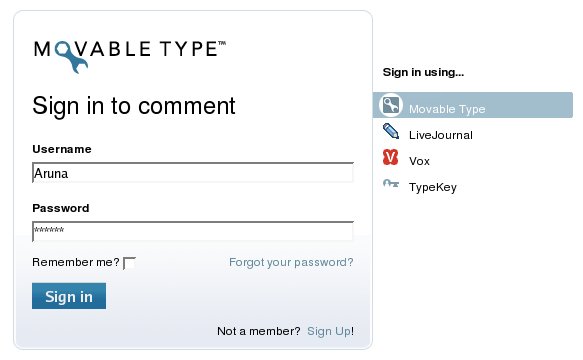Click the red Vox icon
Viewport: 583px width, 360px height.
click(390, 157)
